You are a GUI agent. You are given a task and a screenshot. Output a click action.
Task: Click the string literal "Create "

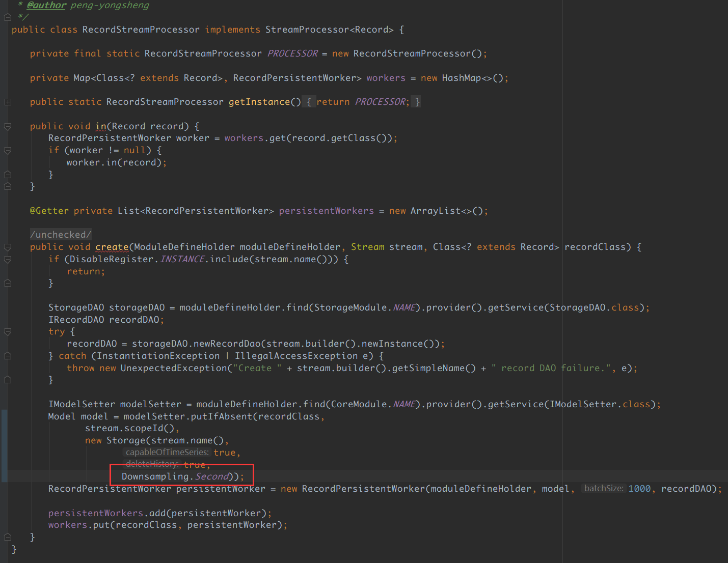point(257,368)
